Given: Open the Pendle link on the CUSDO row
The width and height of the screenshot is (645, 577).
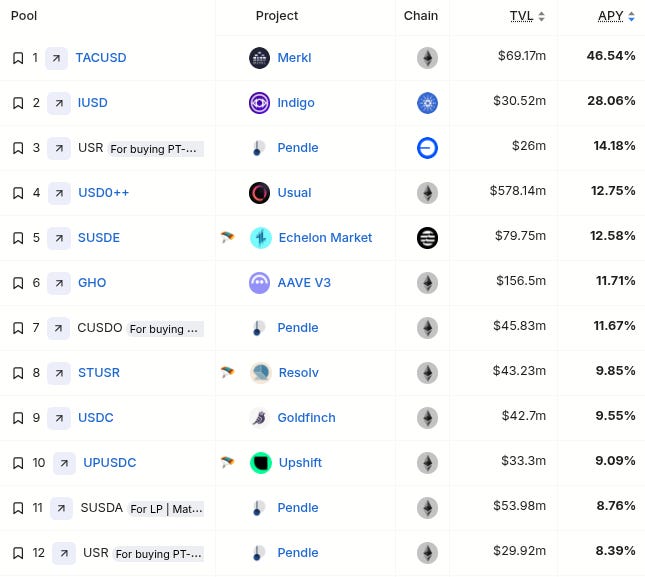Looking at the screenshot, I should [x=298, y=328].
